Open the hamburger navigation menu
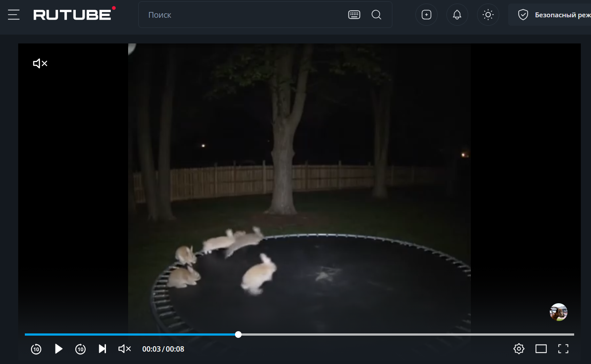 [14, 15]
